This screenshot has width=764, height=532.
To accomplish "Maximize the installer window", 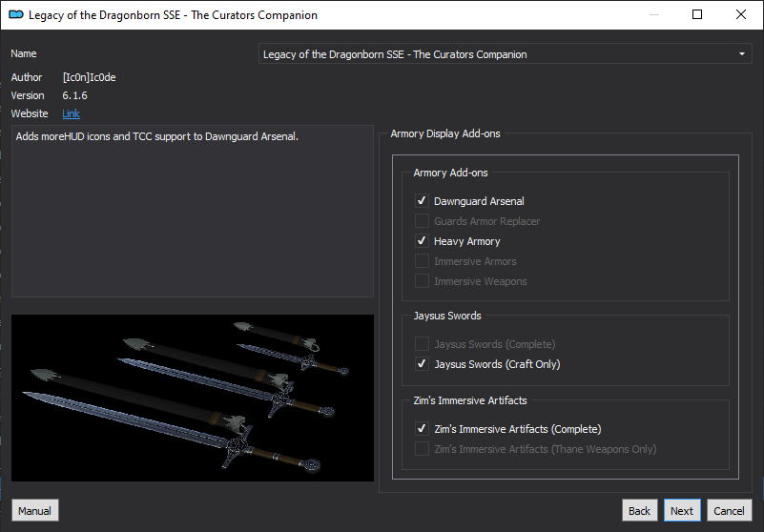I will tap(697, 14).
